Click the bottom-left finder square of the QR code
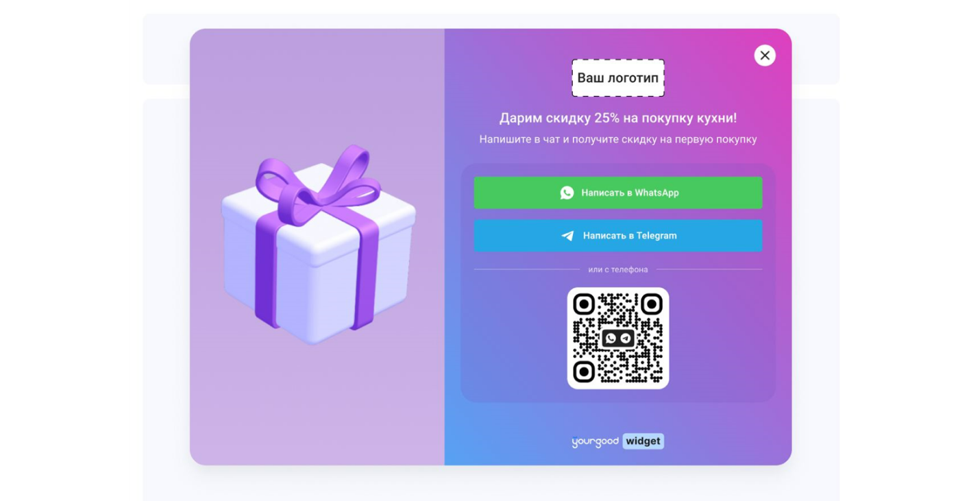 584,371
